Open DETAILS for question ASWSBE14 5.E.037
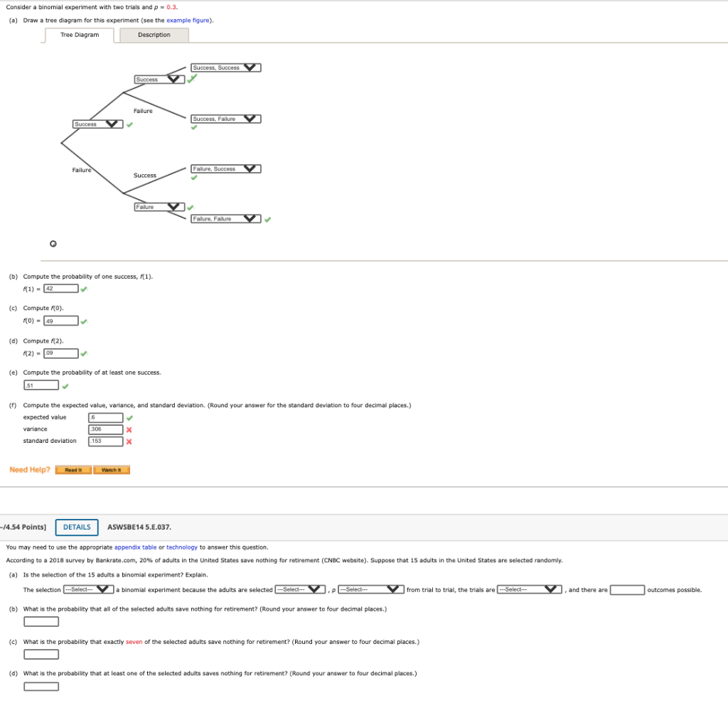The width and height of the screenshot is (728, 703). [77, 527]
